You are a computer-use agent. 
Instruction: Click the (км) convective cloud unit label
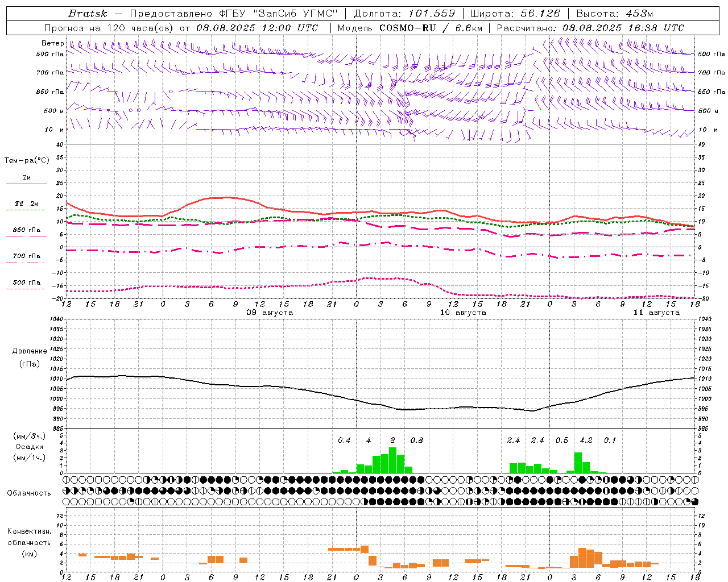pos(30,554)
